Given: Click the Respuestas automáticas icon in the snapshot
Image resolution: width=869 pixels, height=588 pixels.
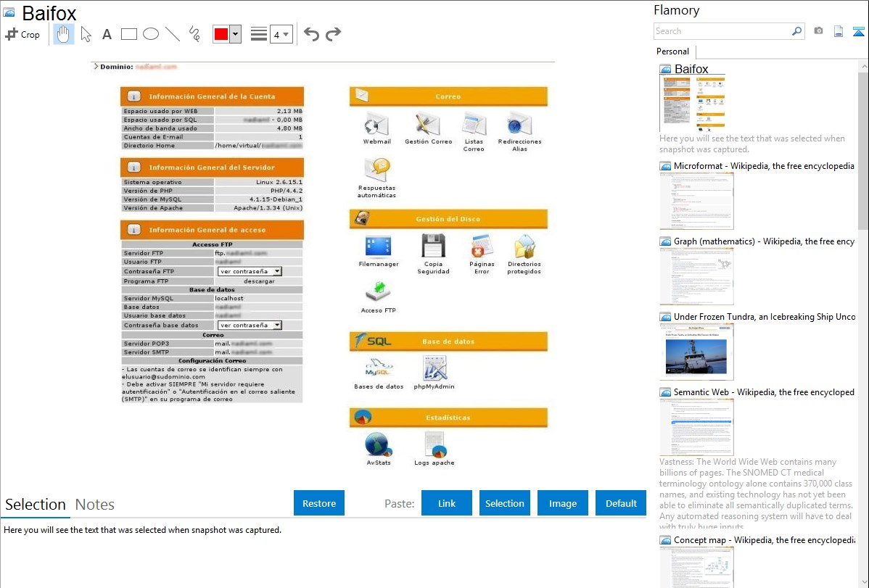Looking at the screenshot, I should click(x=377, y=170).
